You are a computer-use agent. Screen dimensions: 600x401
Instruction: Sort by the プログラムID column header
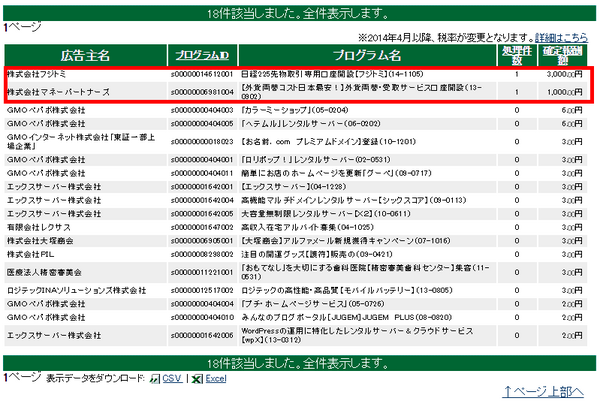202,55
